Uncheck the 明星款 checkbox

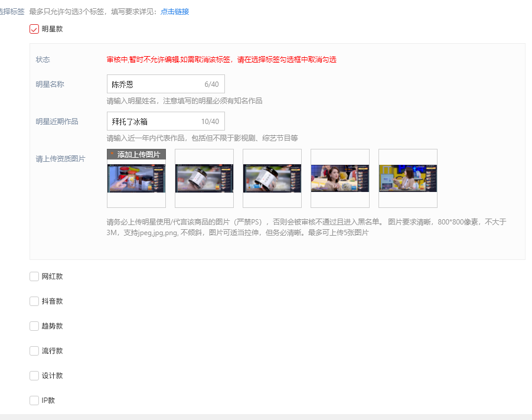(34, 29)
